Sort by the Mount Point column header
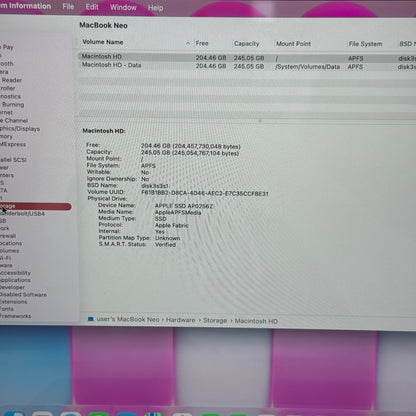416x416 pixels. tap(293, 44)
